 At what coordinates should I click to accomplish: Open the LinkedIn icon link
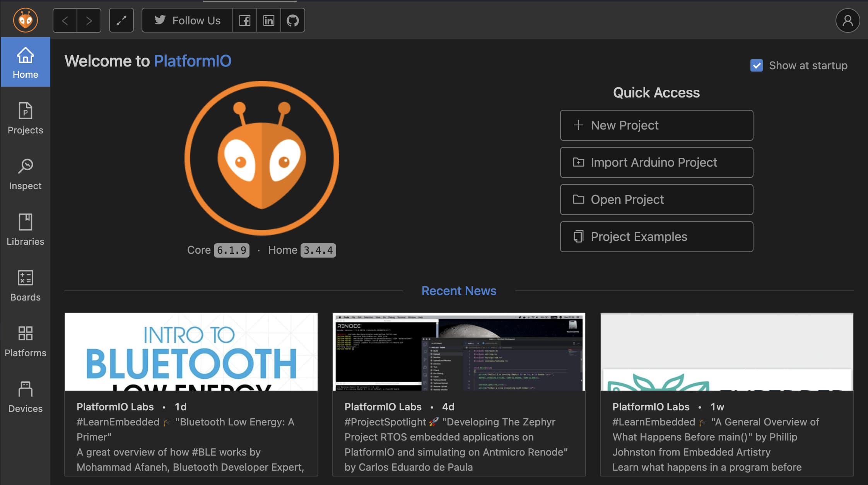click(268, 20)
